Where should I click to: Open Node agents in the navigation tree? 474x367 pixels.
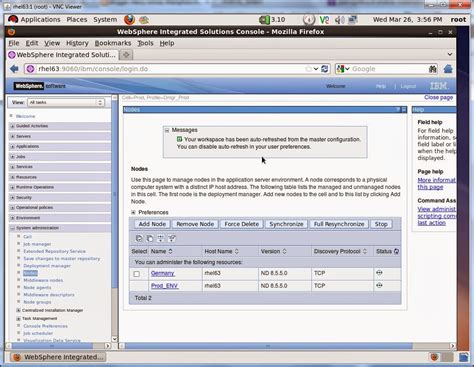(x=37, y=288)
